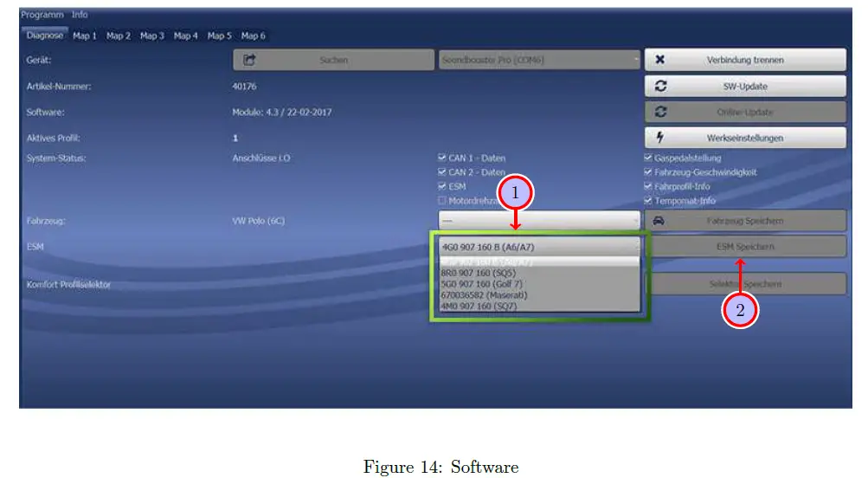Click Fahrzeug Speichern button

[745, 221]
